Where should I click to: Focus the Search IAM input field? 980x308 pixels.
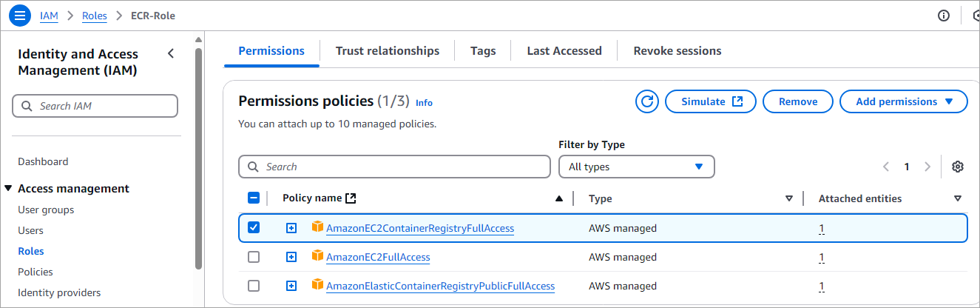pos(95,106)
